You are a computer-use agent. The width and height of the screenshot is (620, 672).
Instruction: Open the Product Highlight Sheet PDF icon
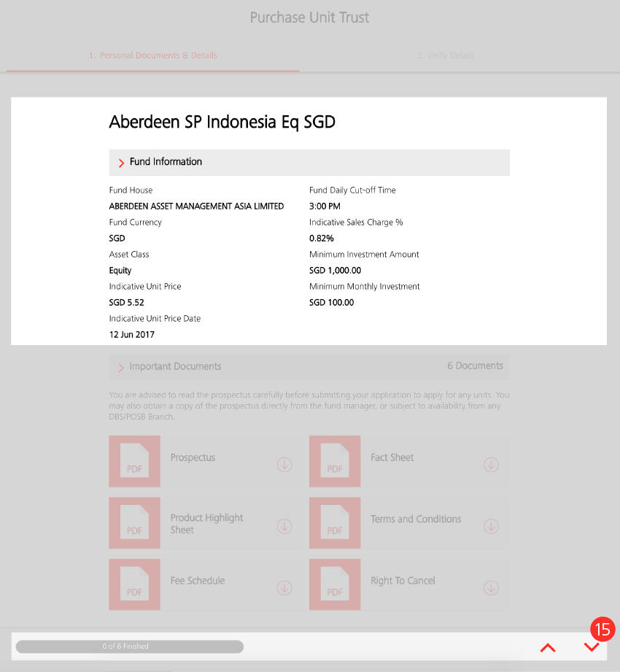[x=134, y=523]
